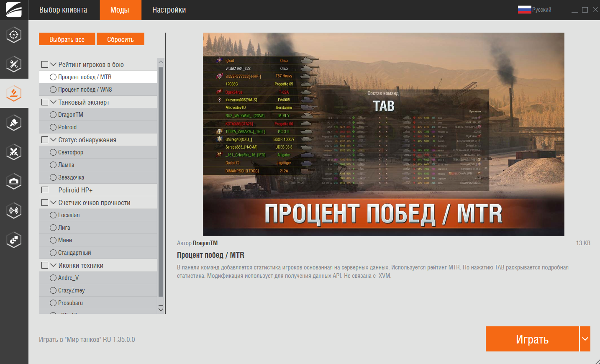Click the 'Выбрать все' button
600x364 pixels.
coord(67,39)
